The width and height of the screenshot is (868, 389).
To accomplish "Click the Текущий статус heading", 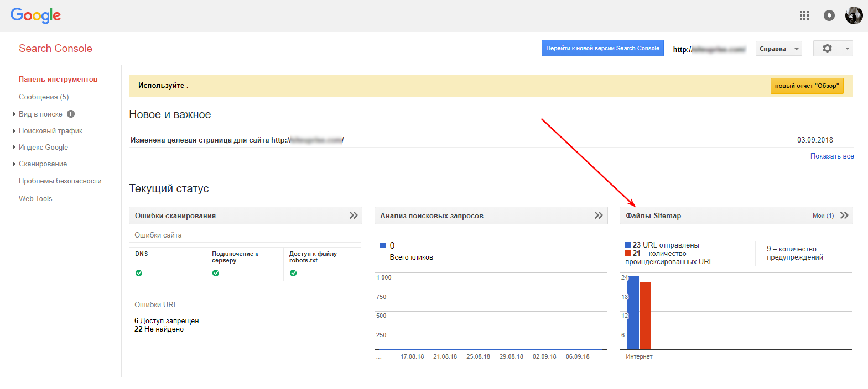I will click(169, 189).
